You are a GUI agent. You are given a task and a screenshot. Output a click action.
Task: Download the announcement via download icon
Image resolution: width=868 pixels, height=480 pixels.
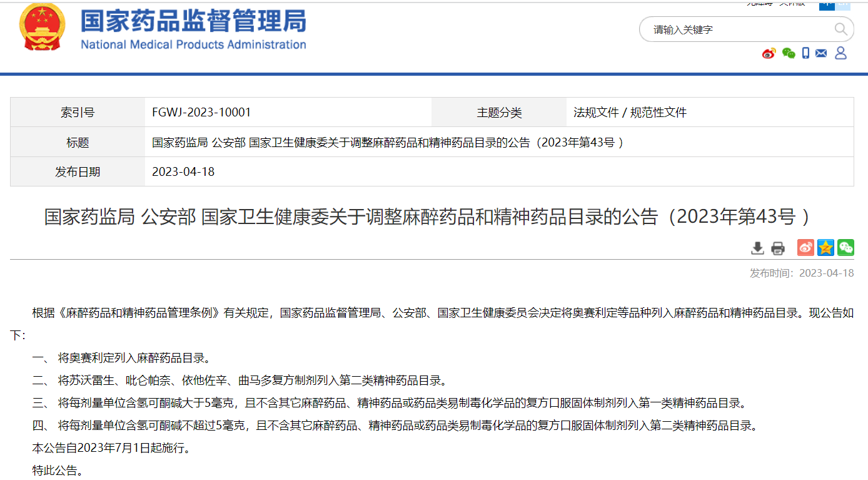point(757,248)
